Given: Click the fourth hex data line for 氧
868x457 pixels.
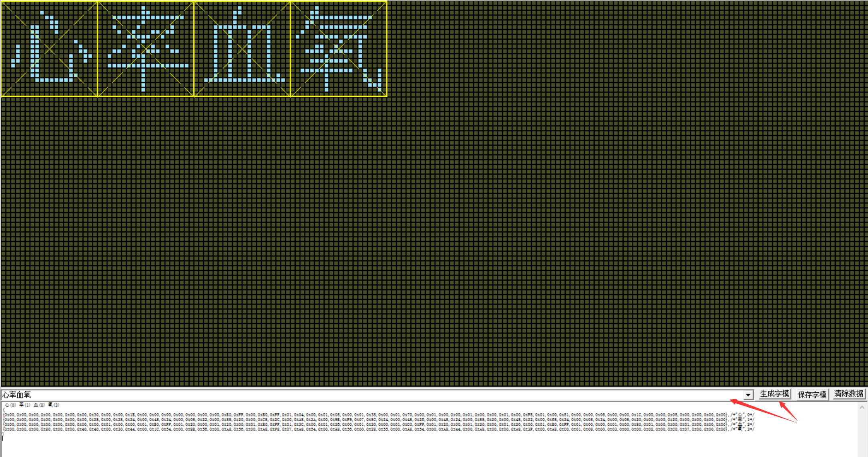Looking at the screenshot, I should pyautogui.click(x=362, y=429).
